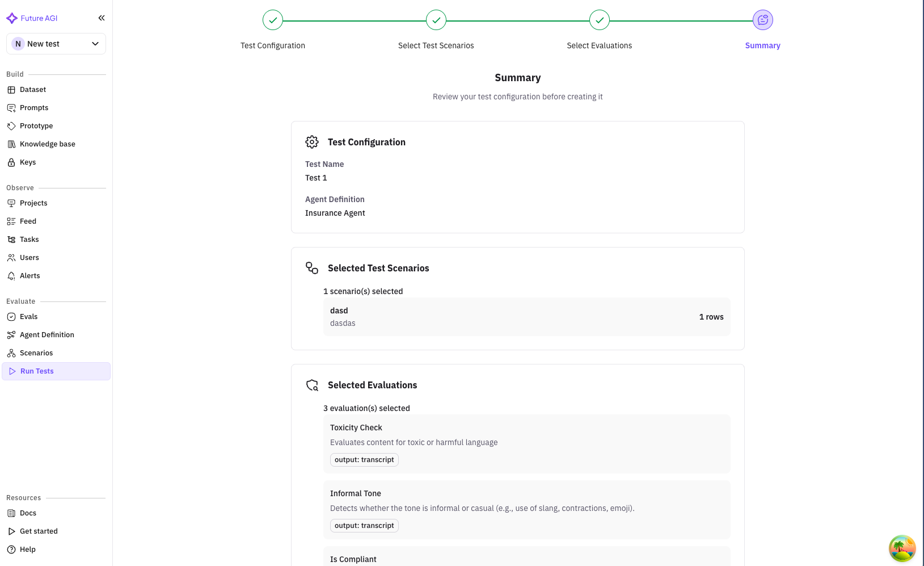Open Alerts via the bell icon
This screenshot has height=566, width=924.
pos(11,276)
